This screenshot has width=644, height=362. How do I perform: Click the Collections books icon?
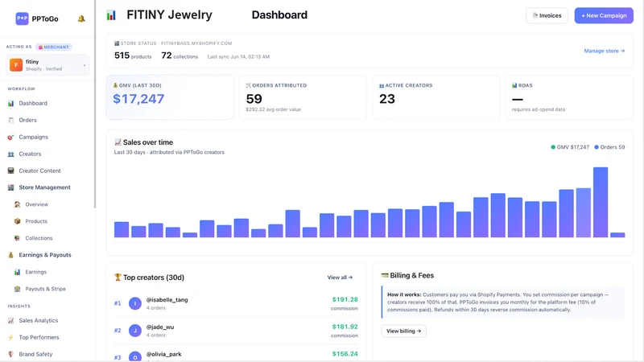point(17,238)
